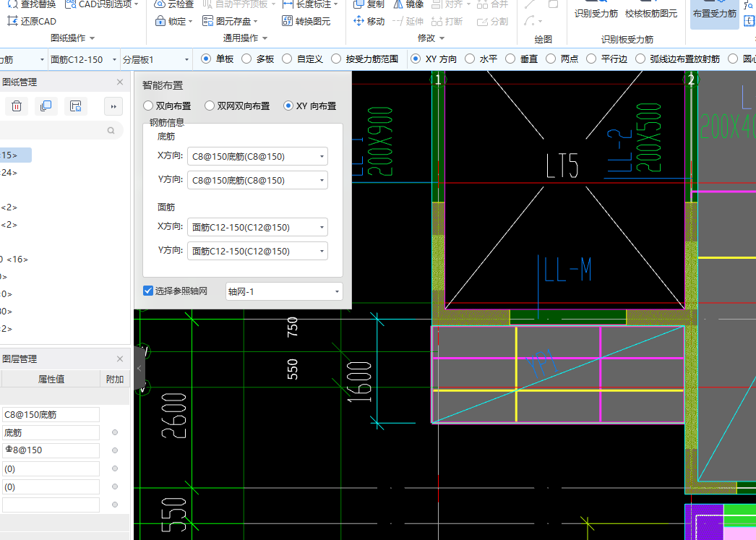Click the 延伸 extend tool

[x=408, y=21]
